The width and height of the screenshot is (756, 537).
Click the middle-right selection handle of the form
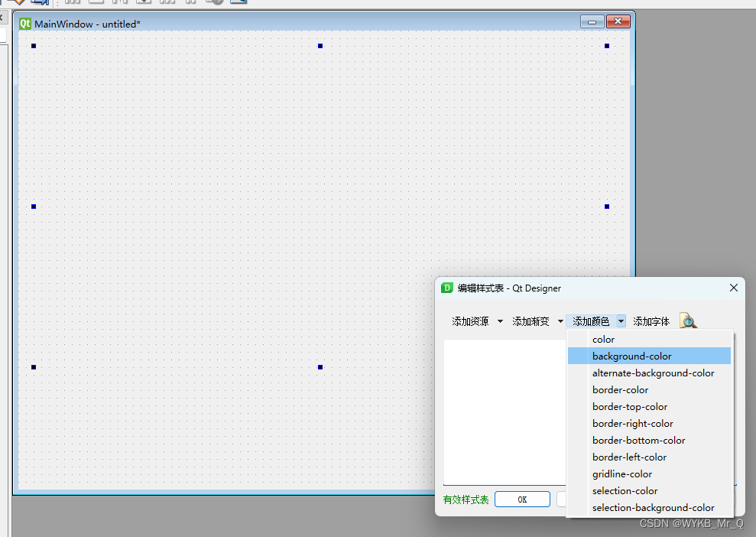[x=607, y=207]
